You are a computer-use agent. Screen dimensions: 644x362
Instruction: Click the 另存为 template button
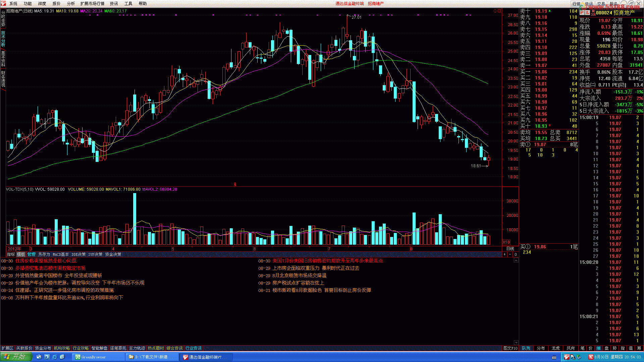44,255
